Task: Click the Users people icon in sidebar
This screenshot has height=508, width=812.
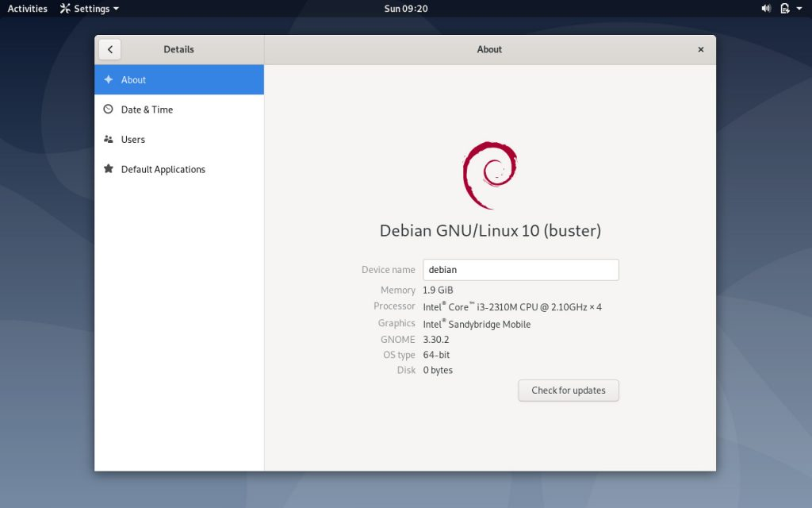Action: coord(109,139)
